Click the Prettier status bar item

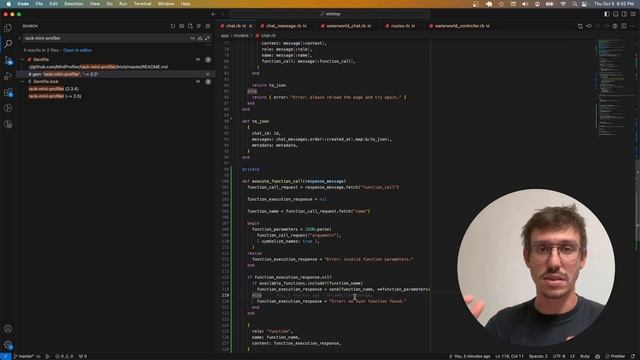(x=616, y=356)
